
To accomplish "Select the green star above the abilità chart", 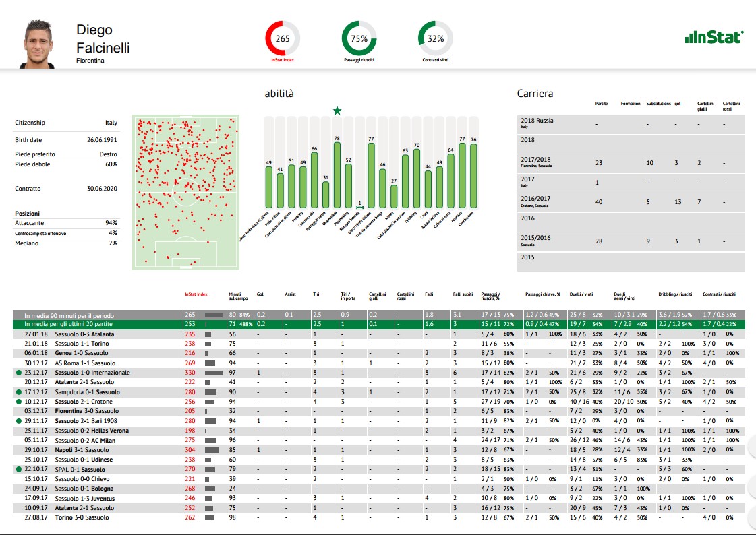I will [337, 109].
